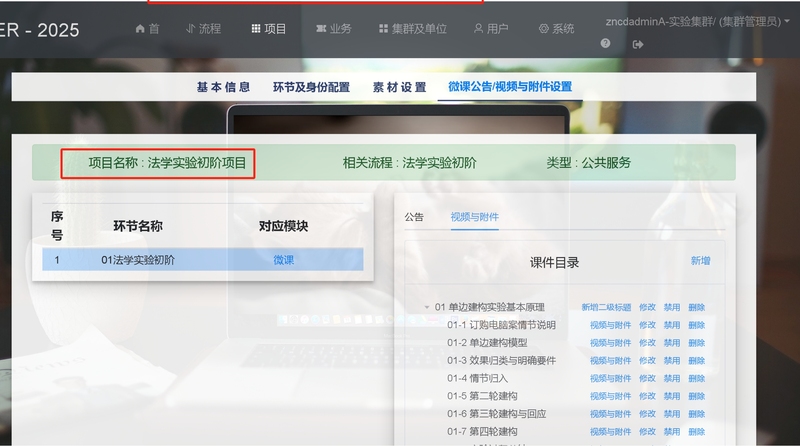Select tree item 01-2 单边建构模型
This screenshot has width=800, height=446.
click(x=487, y=343)
